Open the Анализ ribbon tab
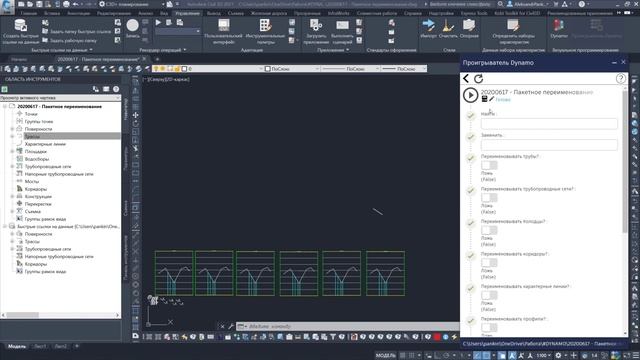 point(145,13)
